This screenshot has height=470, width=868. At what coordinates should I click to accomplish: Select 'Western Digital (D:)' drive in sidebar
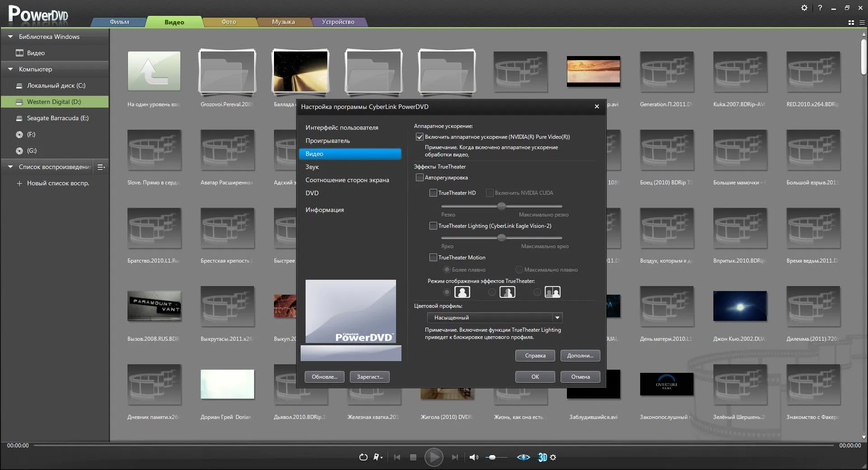pyautogui.click(x=55, y=102)
